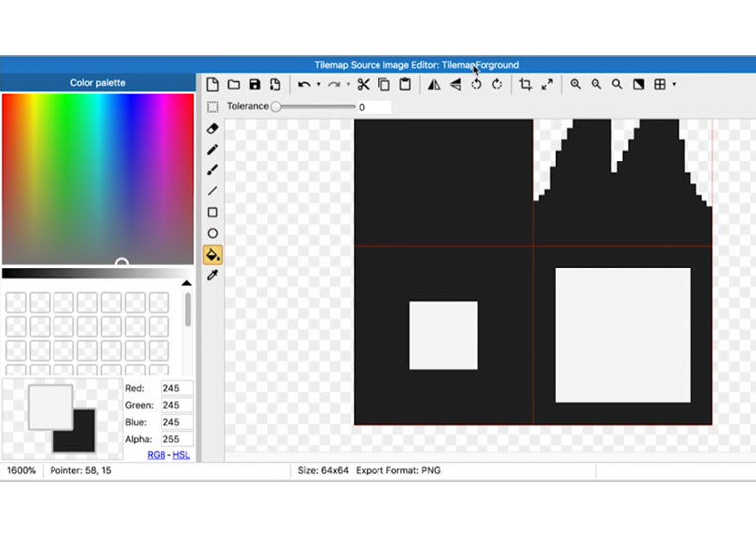Select the rectangular selection tool
Viewport: 756px width, 536px height.
pos(212,107)
